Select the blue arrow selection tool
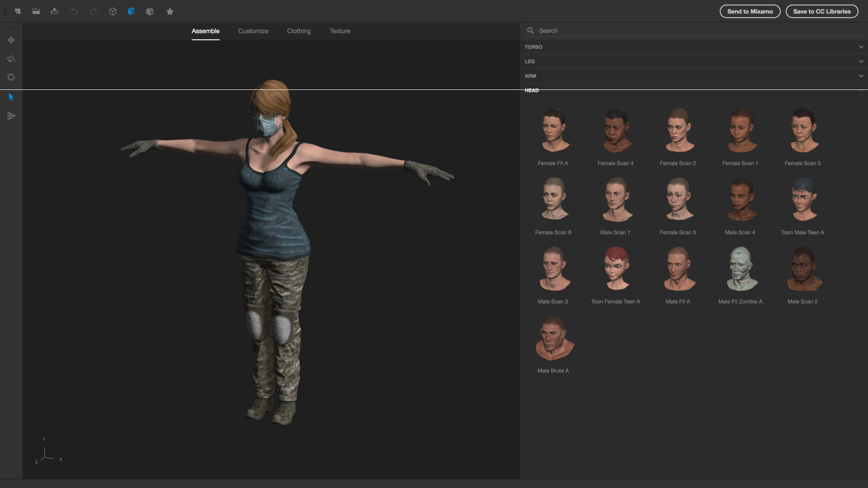The height and width of the screenshot is (488, 868). (11, 97)
